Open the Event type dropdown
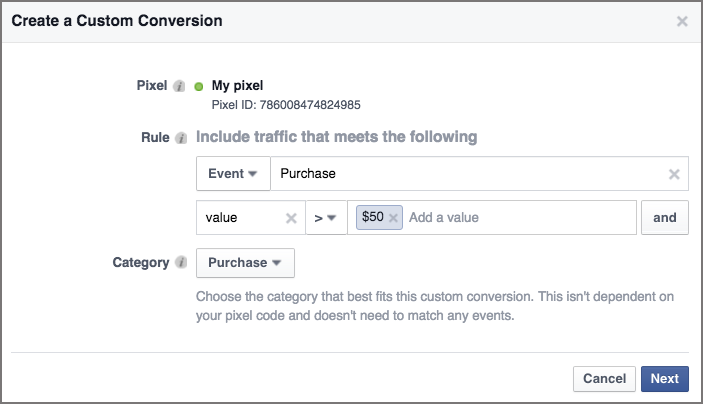Image resolution: width=703 pixels, height=404 pixels. pos(233,174)
